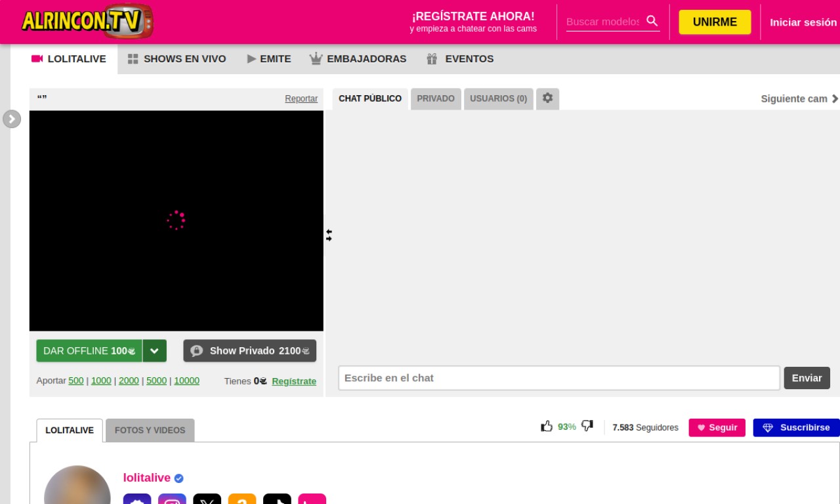
Task: Click the 7.583 Seguidores count
Action: pos(645,427)
